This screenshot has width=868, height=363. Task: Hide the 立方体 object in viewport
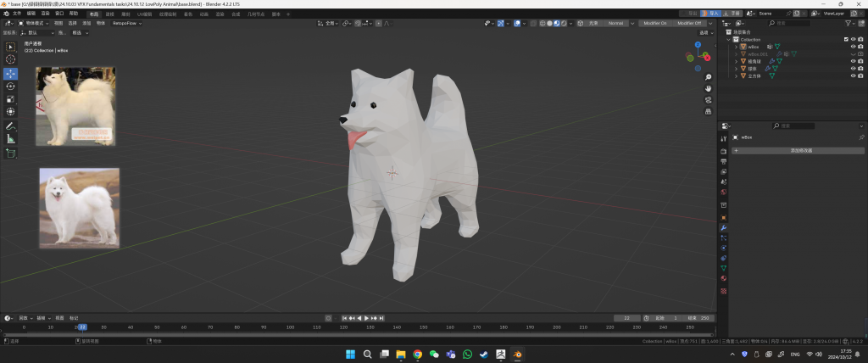pos(853,76)
